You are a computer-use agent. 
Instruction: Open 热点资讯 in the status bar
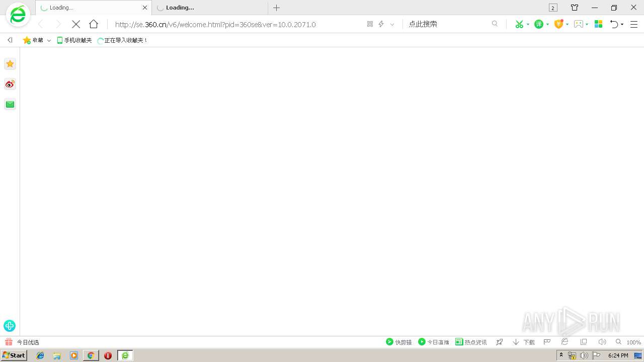471,342
